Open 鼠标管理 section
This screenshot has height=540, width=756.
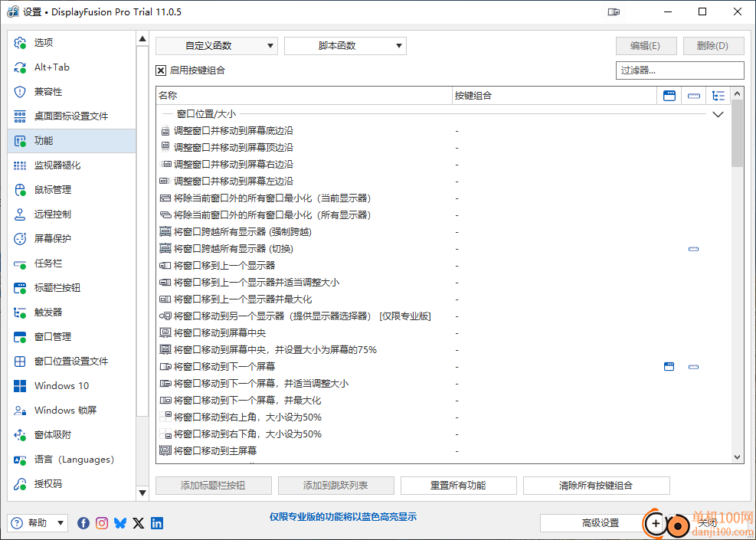point(72,190)
